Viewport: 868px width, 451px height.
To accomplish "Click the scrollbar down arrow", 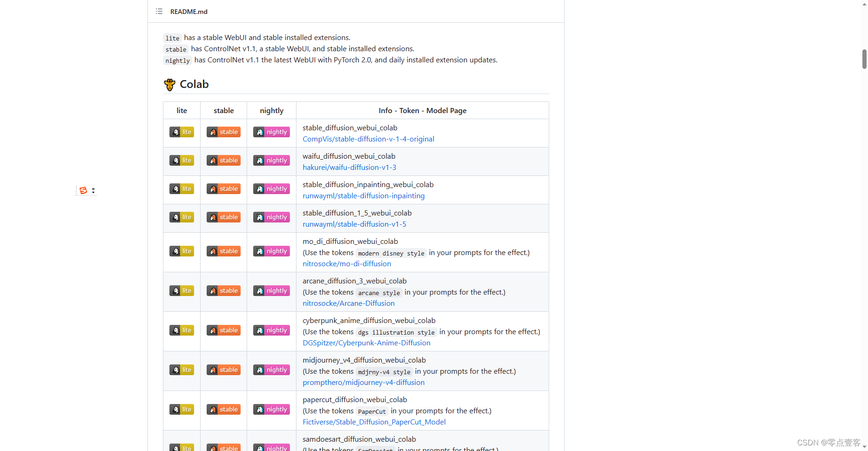I will pos(864,447).
